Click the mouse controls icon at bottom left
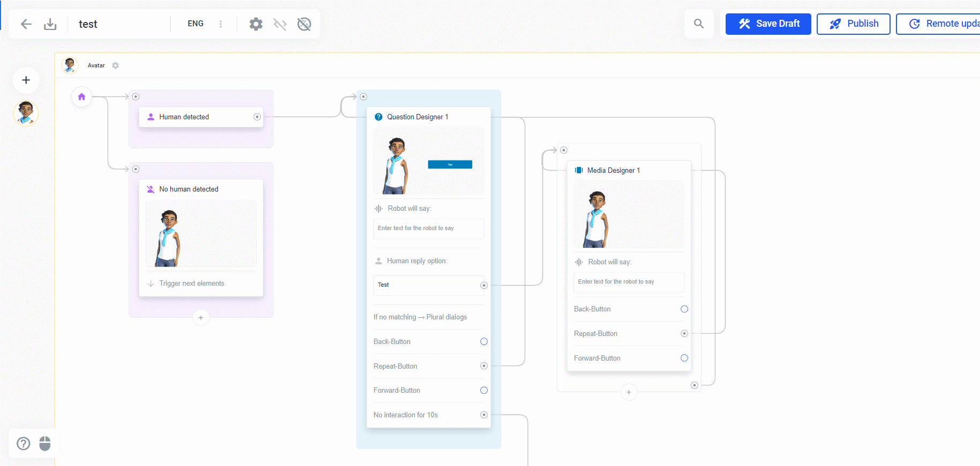980x466 pixels. (x=45, y=444)
